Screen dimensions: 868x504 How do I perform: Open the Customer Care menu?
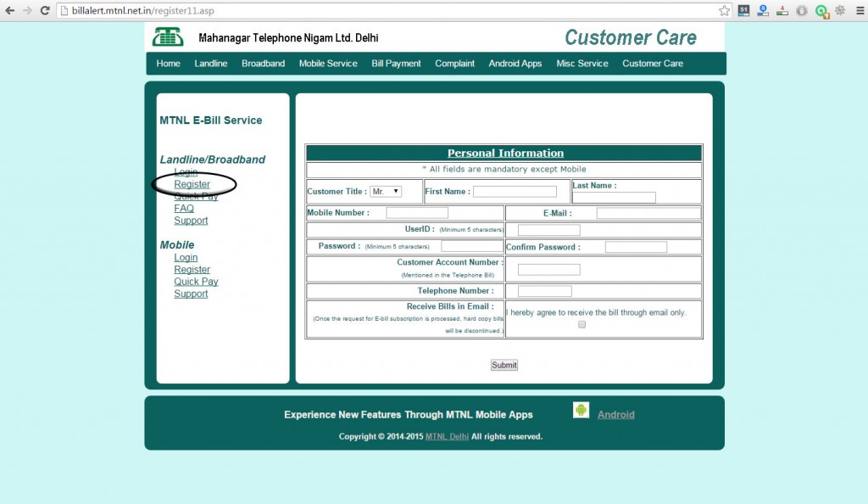pyautogui.click(x=653, y=64)
